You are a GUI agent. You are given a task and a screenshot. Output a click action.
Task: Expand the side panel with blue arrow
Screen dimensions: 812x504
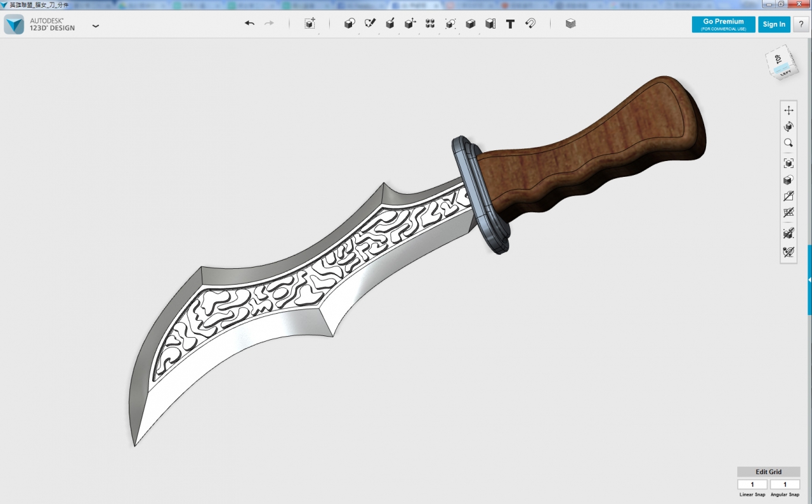pos(809,280)
